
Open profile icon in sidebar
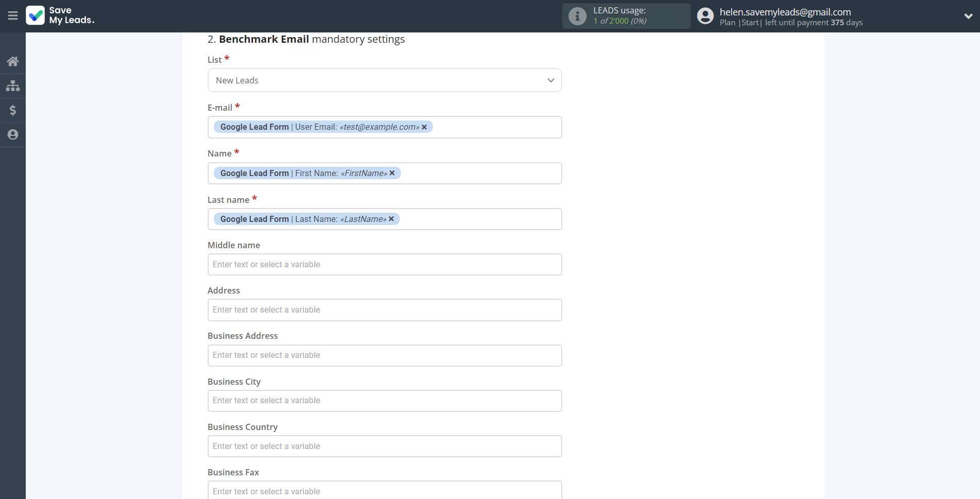click(13, 134)
